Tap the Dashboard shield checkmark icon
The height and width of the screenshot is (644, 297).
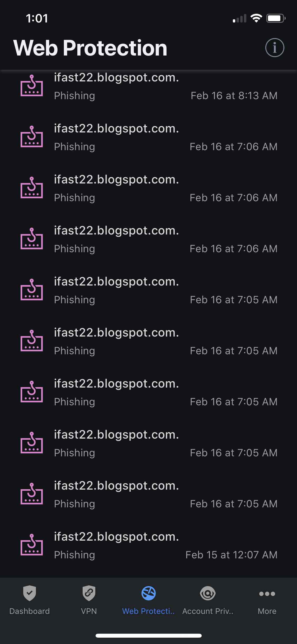click(x=30, y=593)
